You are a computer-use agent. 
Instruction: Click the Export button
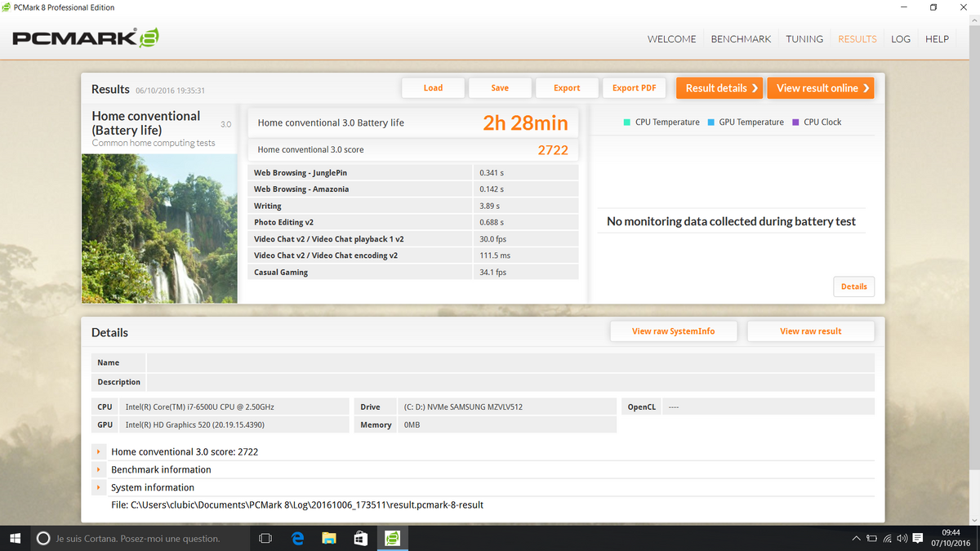click(x=567, y=88)
